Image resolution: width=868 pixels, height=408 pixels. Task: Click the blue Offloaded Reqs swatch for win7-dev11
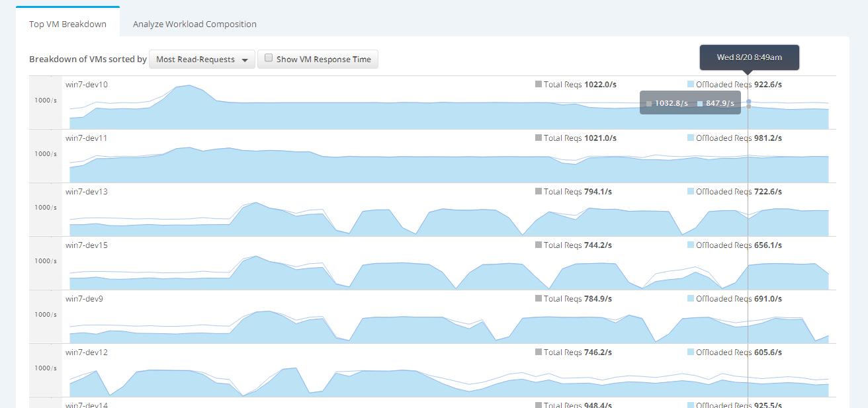691,138
